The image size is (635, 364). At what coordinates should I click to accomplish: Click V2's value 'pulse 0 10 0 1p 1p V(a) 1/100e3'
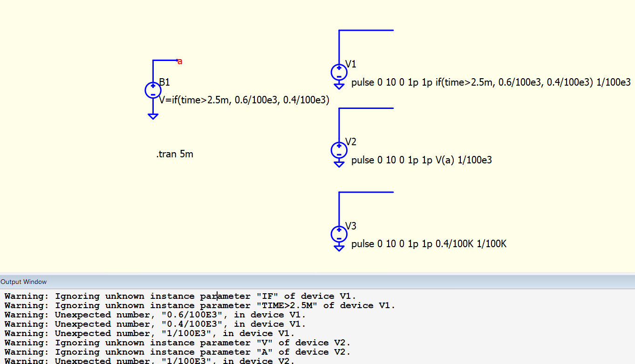422,160
